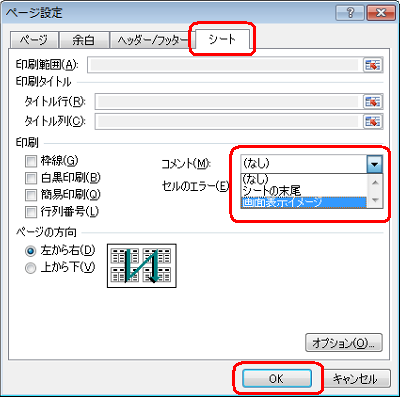Close the ページ設定 dialog

[x=381, y=13]
